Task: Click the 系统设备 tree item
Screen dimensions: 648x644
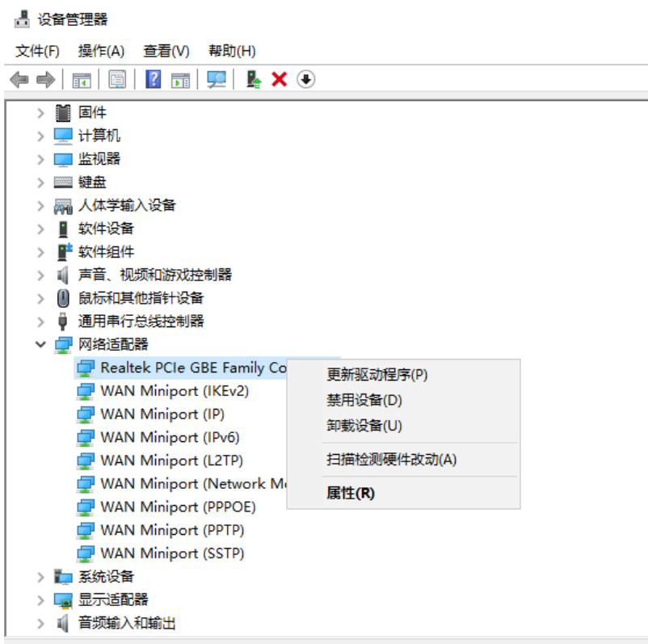Action: click(106, 577)
